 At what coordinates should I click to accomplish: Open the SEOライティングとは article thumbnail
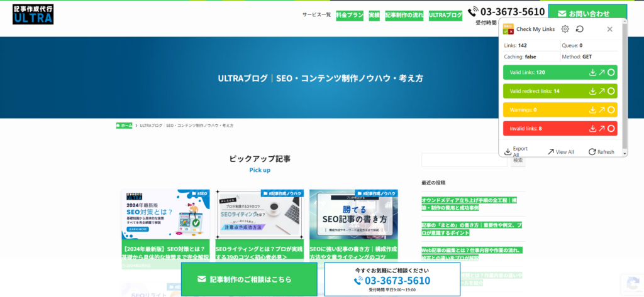coord(260,214)
